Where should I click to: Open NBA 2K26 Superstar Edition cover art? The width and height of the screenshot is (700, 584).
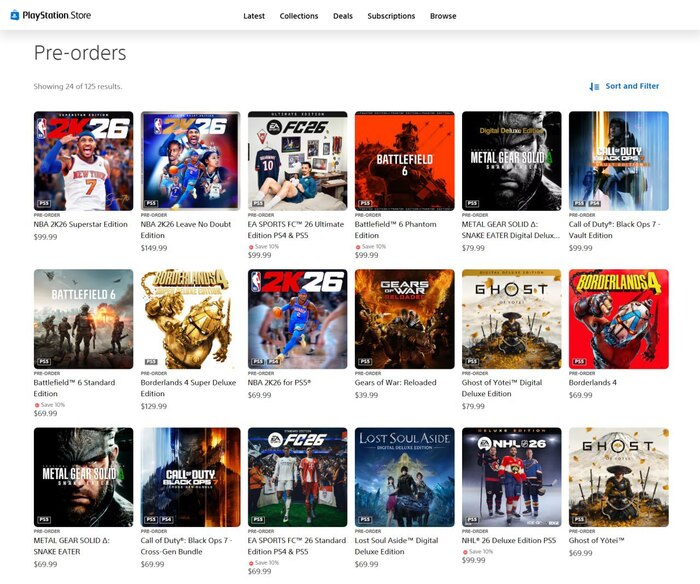[x=83, y=161]
